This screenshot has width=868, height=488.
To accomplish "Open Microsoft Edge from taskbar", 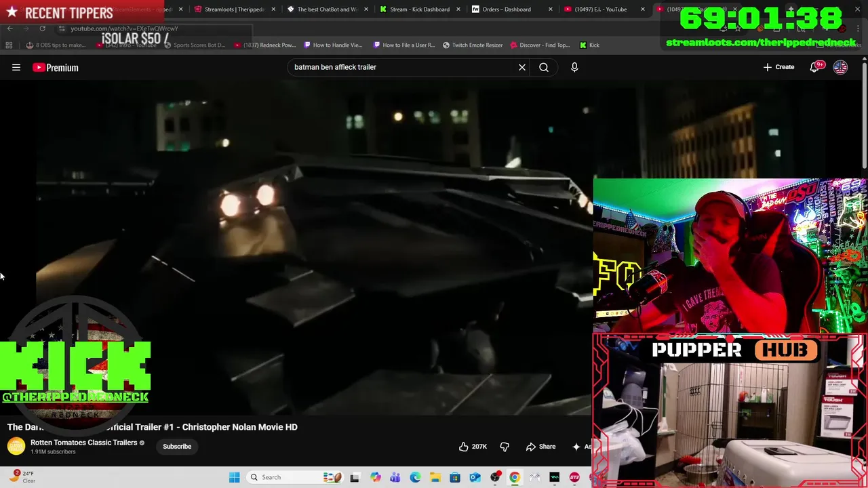I will (x=415, y=477).
